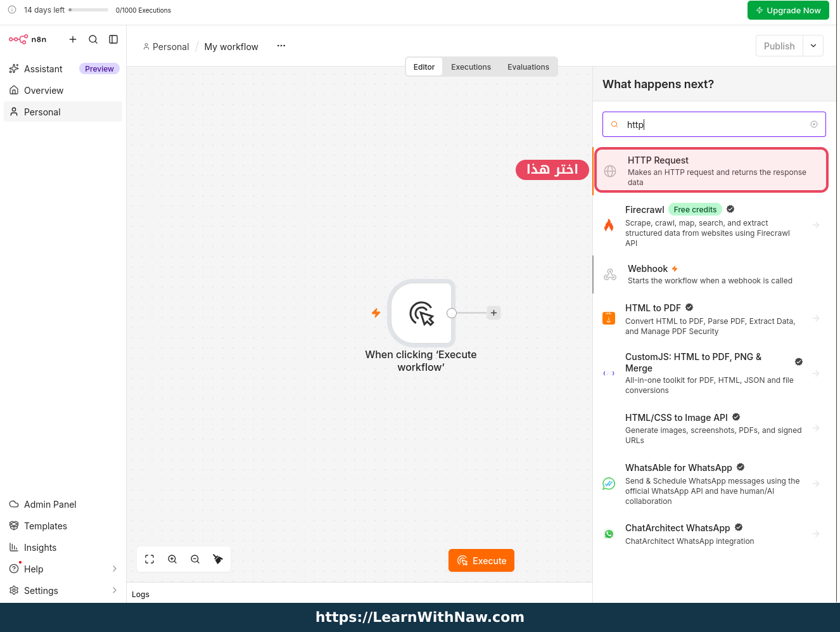
Task: Focus the node search input field
Action: [x=714, y=124]
